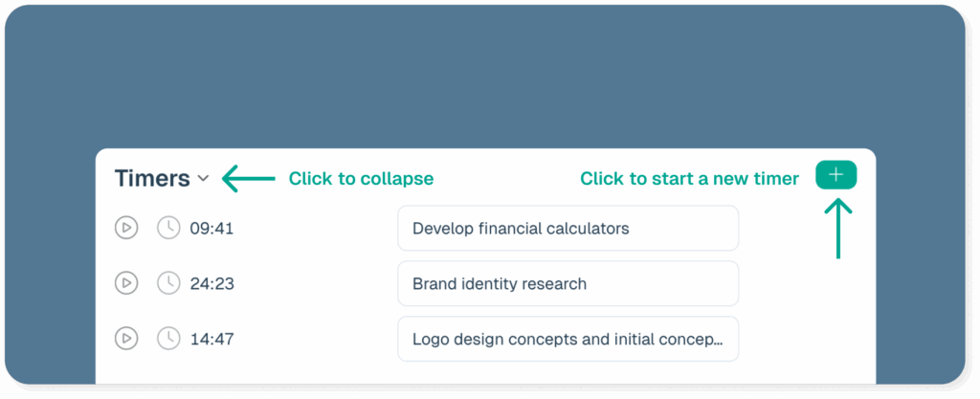Image resolution: width=980 pixels, height=399 pixels.
Task: Select the Logo design concepts description field
Action: click(568, 339)
